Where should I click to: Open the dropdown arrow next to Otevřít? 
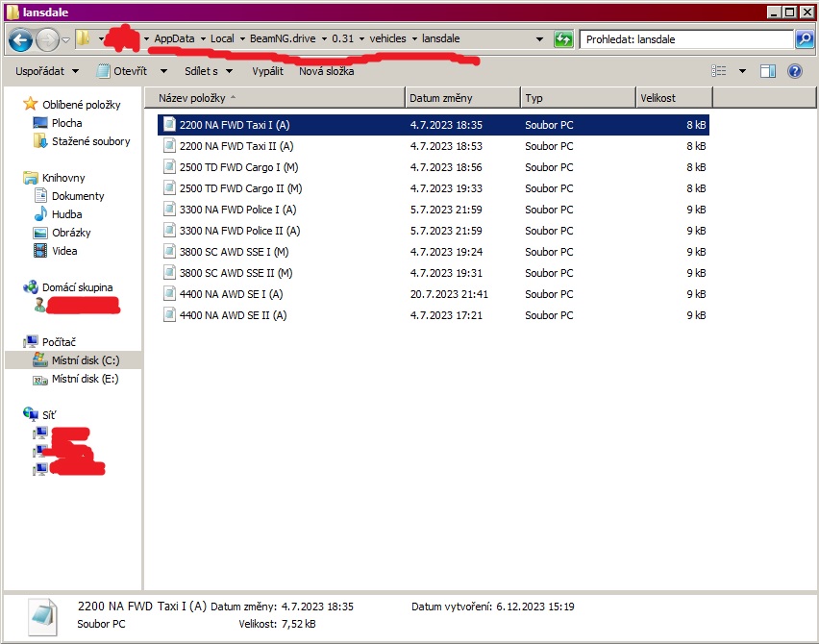coord(163,71)
